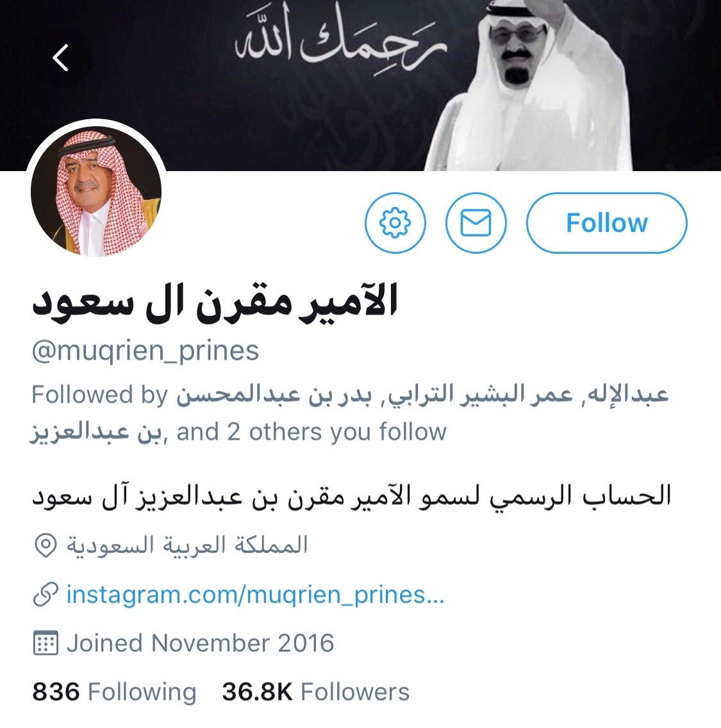This screenshot has width=721, height=728.
Task: Tap the location pin icon
Action: [46, 545]
